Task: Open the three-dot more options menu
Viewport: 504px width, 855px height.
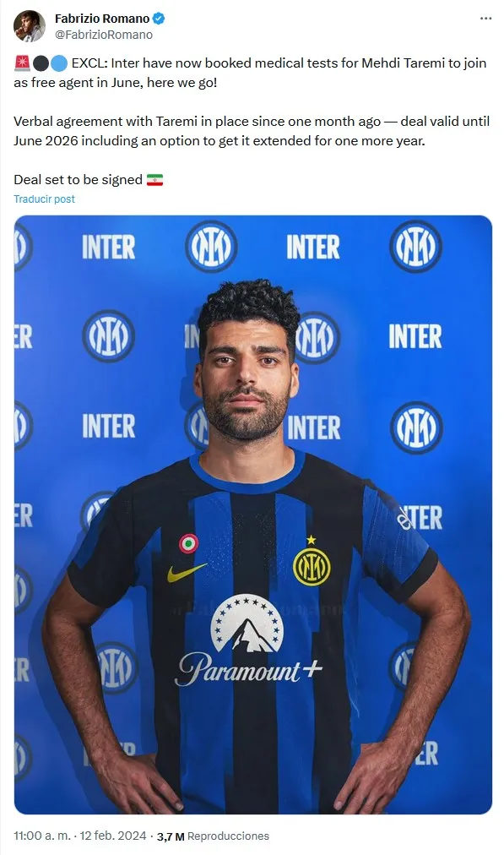Action: click(485, 19)
